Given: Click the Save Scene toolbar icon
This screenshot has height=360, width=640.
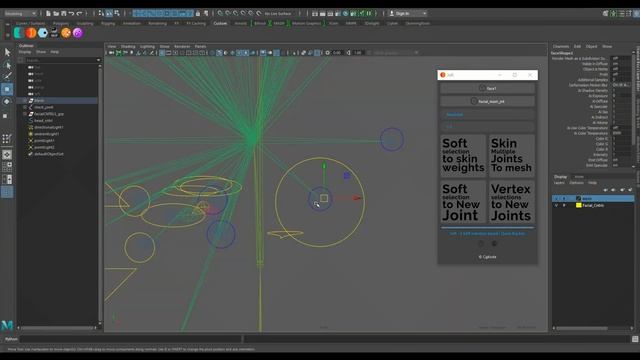Looking at the screenshot, I should (64, 13).
